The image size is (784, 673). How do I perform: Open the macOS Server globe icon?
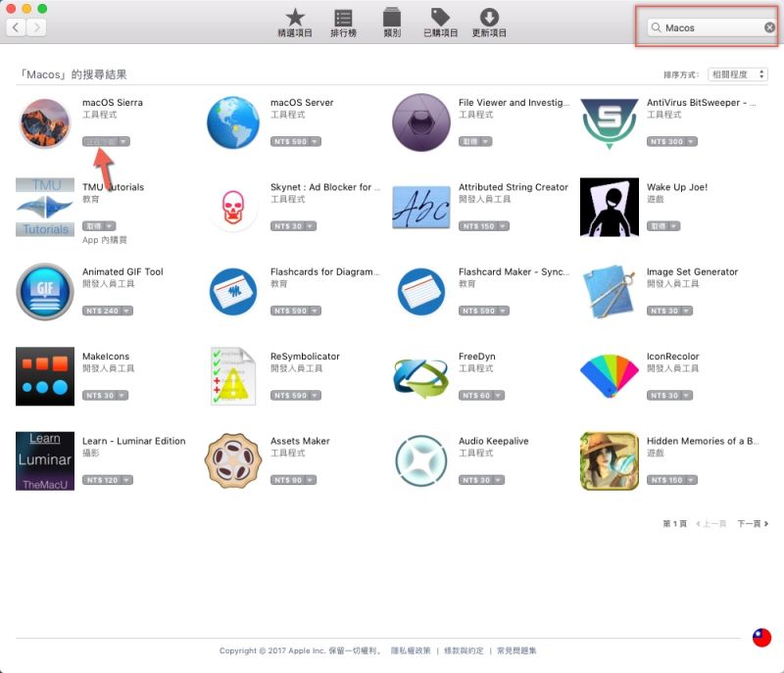point(233,122)
